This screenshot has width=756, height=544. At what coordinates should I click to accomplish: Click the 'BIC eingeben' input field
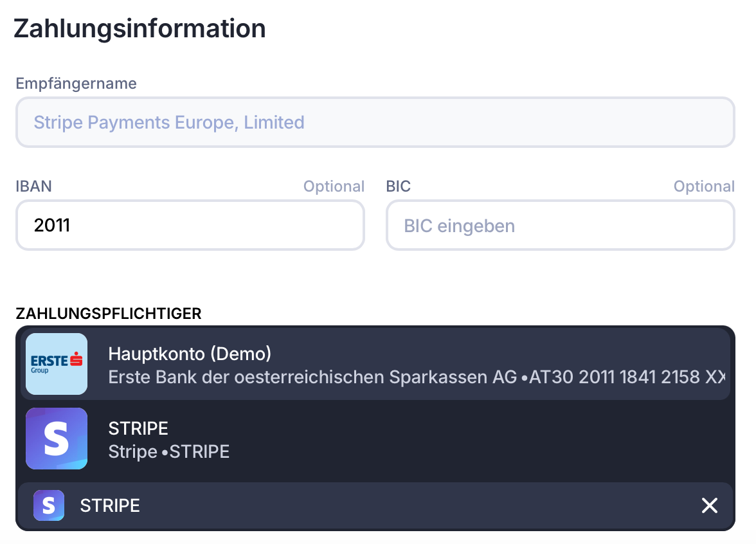click(x=559, y=225)
